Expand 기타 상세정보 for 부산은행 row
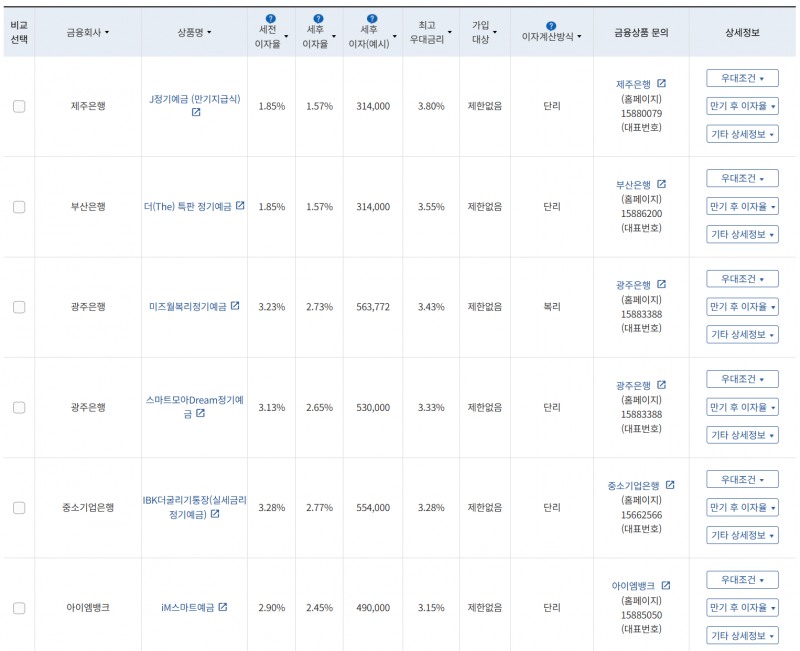 (x=742, y=234)
